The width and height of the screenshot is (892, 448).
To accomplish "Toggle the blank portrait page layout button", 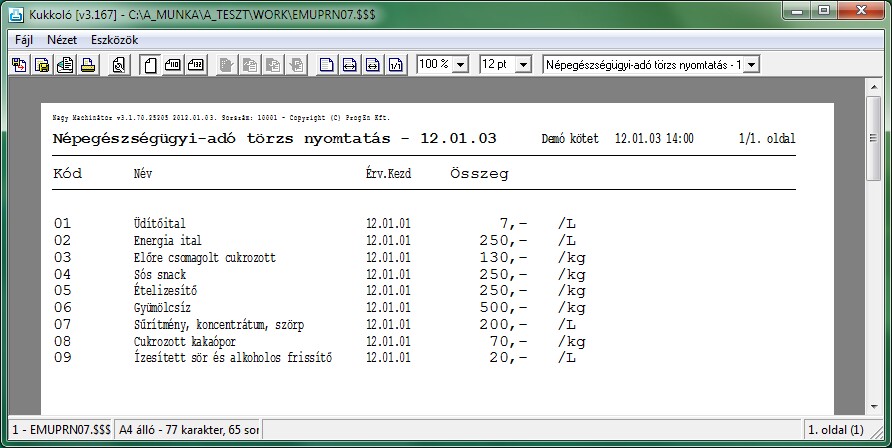I will coord(150,65).
